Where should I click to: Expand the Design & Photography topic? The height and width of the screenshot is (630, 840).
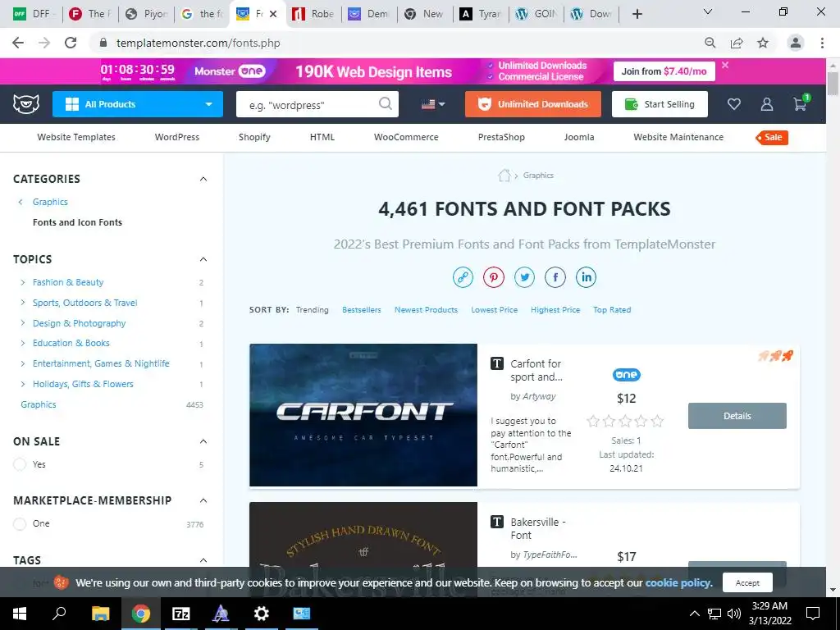pos(22,323)
